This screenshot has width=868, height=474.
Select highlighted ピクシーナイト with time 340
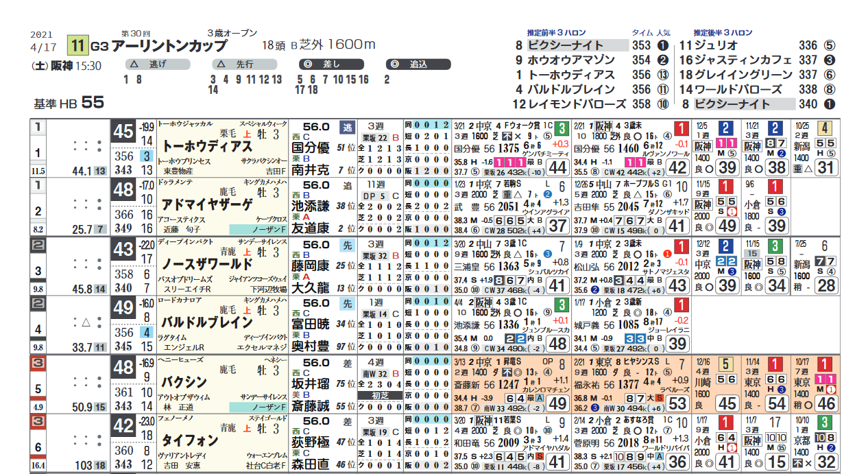click(744, 104)
